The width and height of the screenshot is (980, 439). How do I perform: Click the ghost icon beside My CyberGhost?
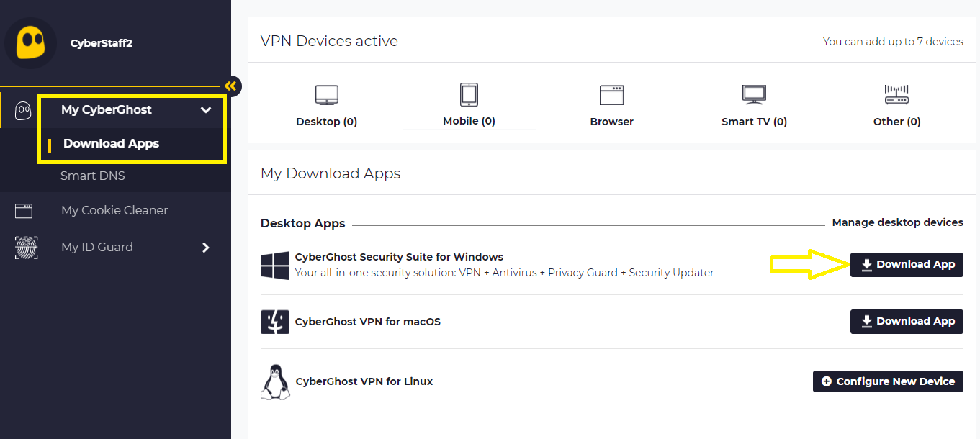(23, 110)
